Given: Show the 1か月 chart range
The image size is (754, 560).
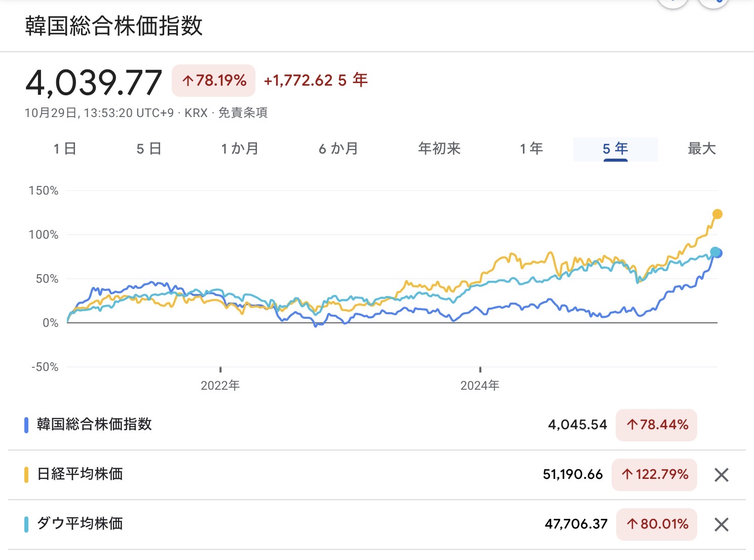Looking at the screenshot, I should (240, 149).
